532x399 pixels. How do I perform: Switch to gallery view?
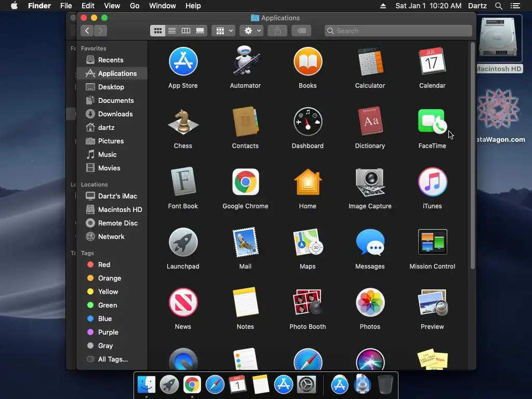200,31
